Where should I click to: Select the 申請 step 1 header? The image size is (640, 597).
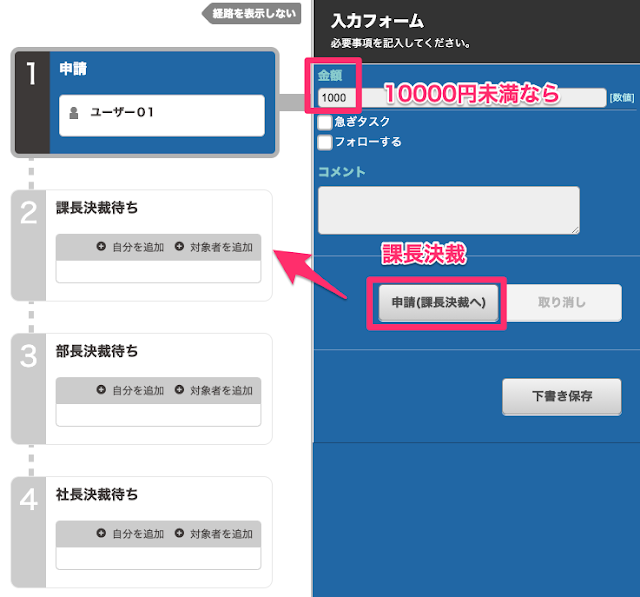click(x=73, y=69)
